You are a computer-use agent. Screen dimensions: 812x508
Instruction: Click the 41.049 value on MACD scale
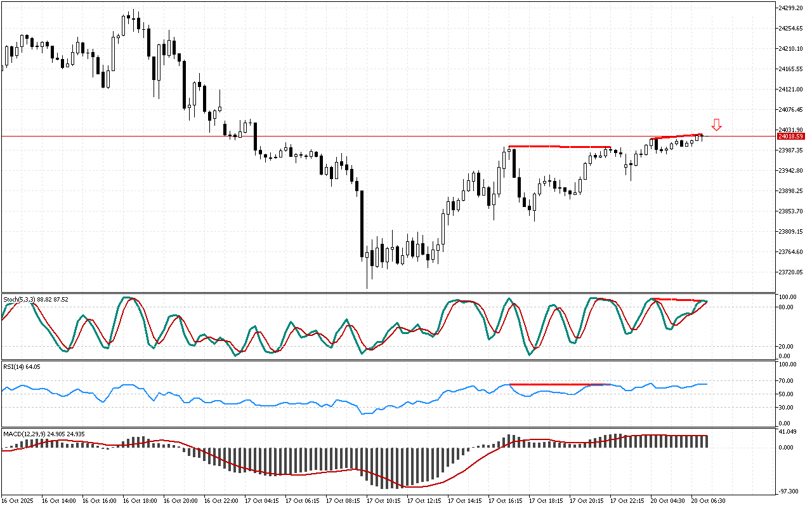[x=789, y=432]
